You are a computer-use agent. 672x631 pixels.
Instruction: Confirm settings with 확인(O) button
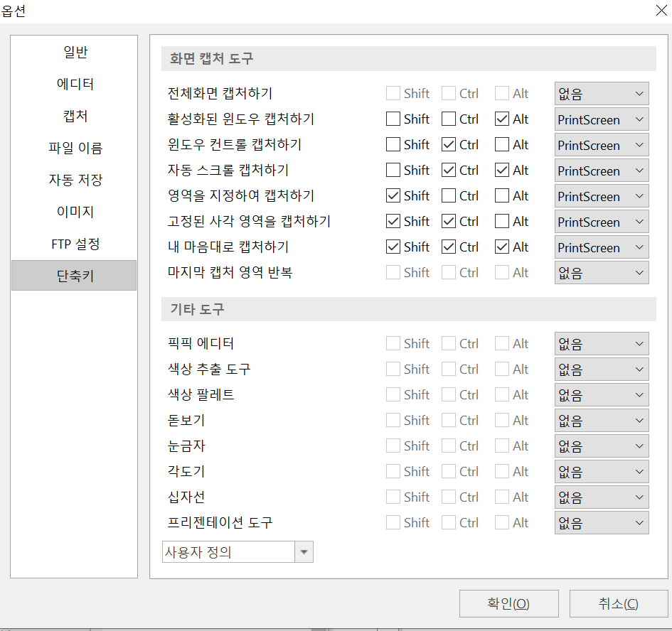(x=508, y=603)
